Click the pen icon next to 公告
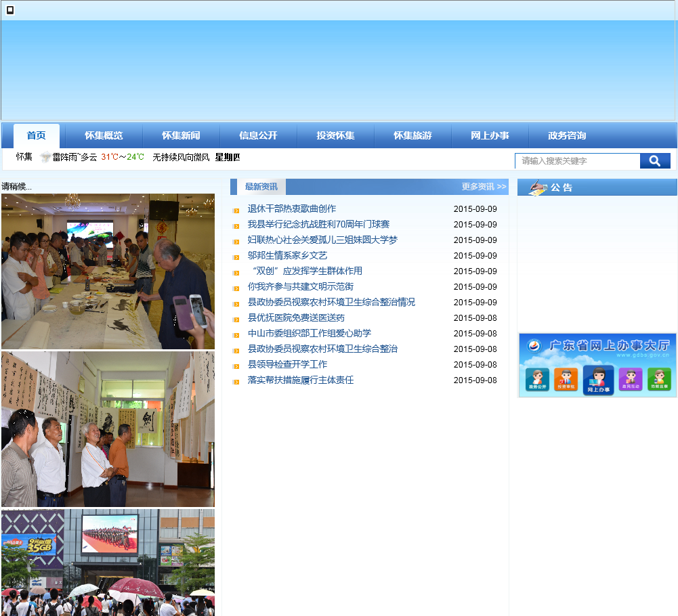Viewport: 678px width, 616px height. [538, 188]
